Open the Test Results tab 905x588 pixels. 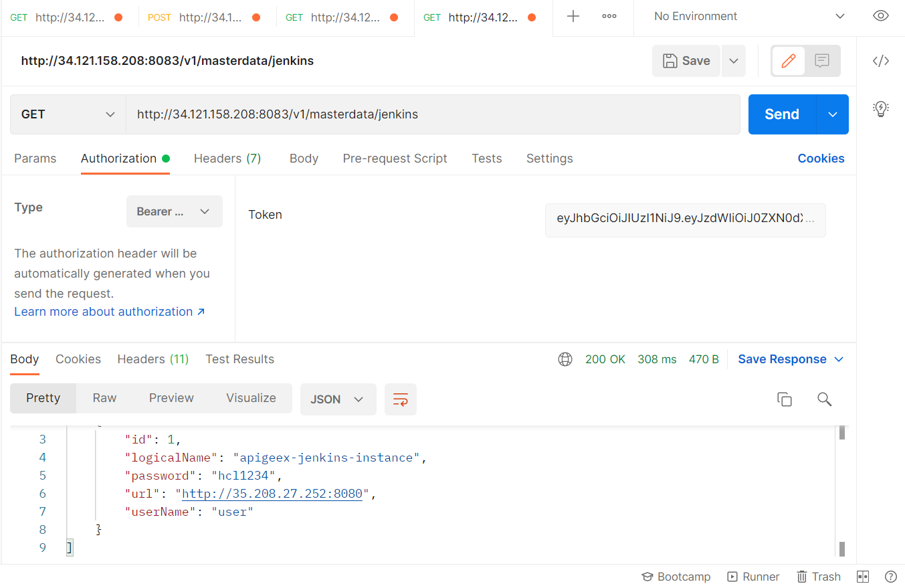pos(239,359)
